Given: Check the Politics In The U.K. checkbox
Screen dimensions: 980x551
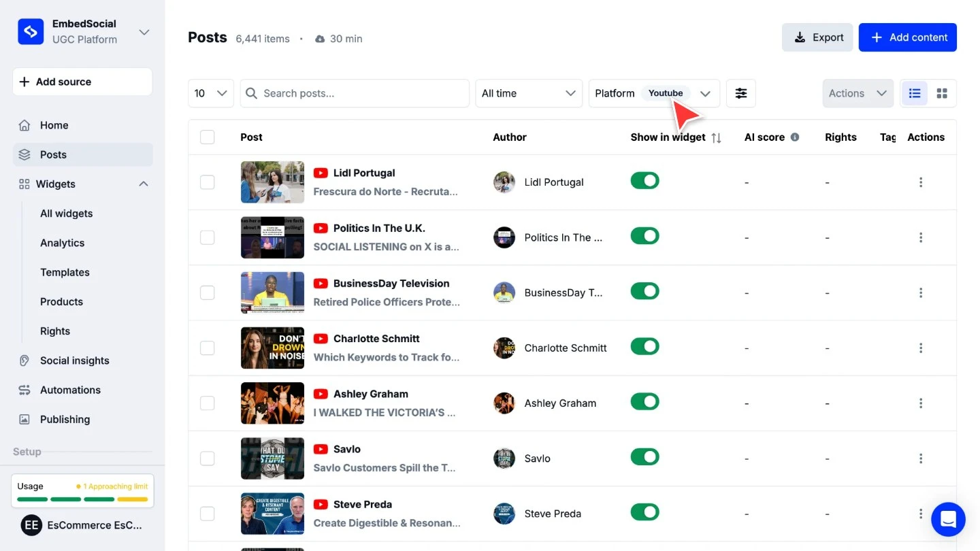Looking at the screenshot, I should coord(208,237).
